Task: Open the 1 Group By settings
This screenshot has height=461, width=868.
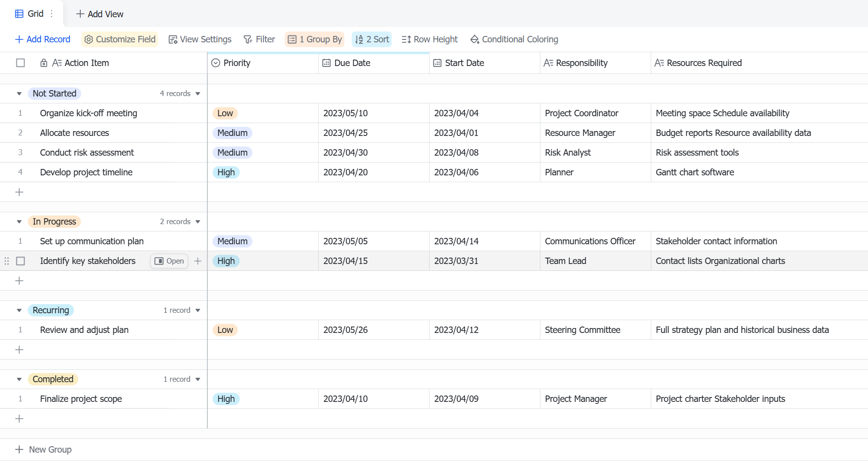Action: coord(314,39)
